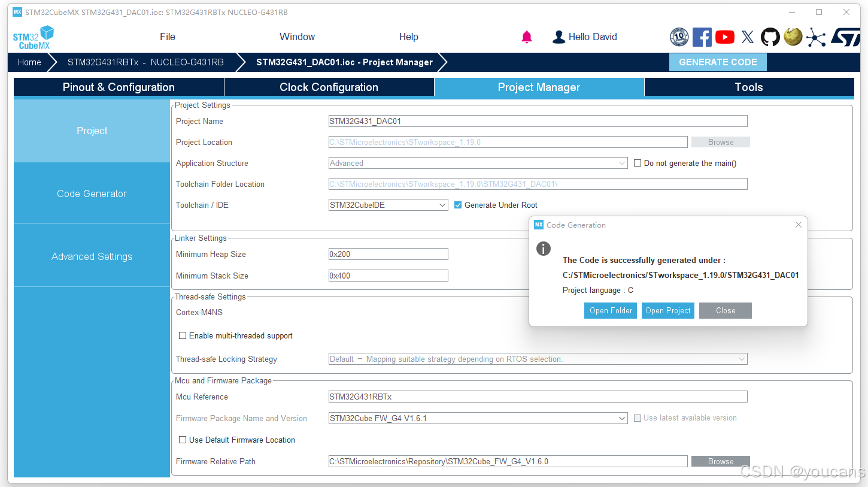Click the STM32CubeMX logo icon
868x487 pixels.
34,37
